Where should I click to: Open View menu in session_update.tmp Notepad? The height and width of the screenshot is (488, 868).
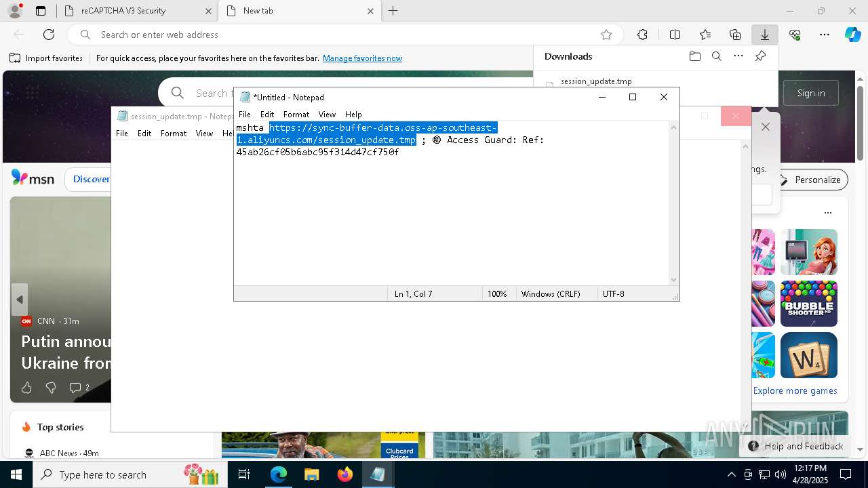coord(204,134)
